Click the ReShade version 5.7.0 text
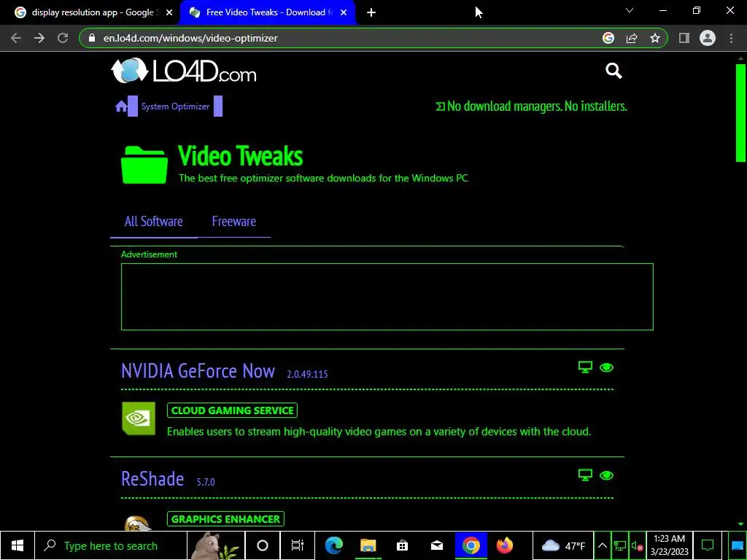The image size is (747, 560). pos(206,483)
